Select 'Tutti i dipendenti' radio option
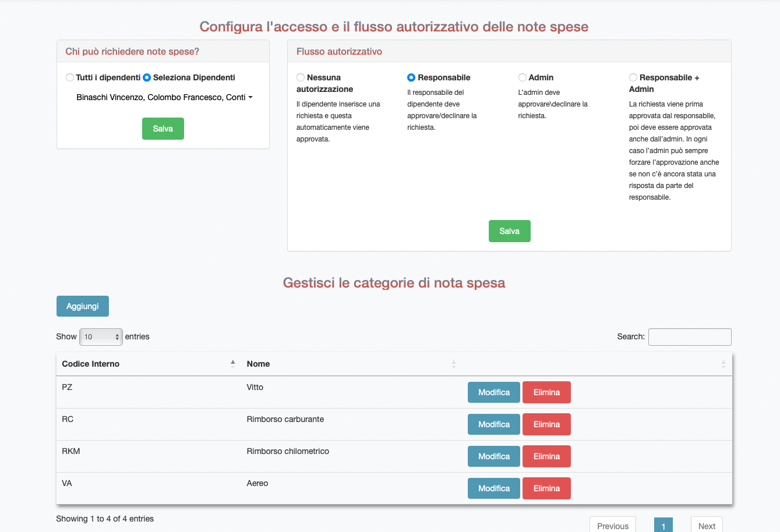The height and width of the screenshot is (532, 780). [70, 77]
